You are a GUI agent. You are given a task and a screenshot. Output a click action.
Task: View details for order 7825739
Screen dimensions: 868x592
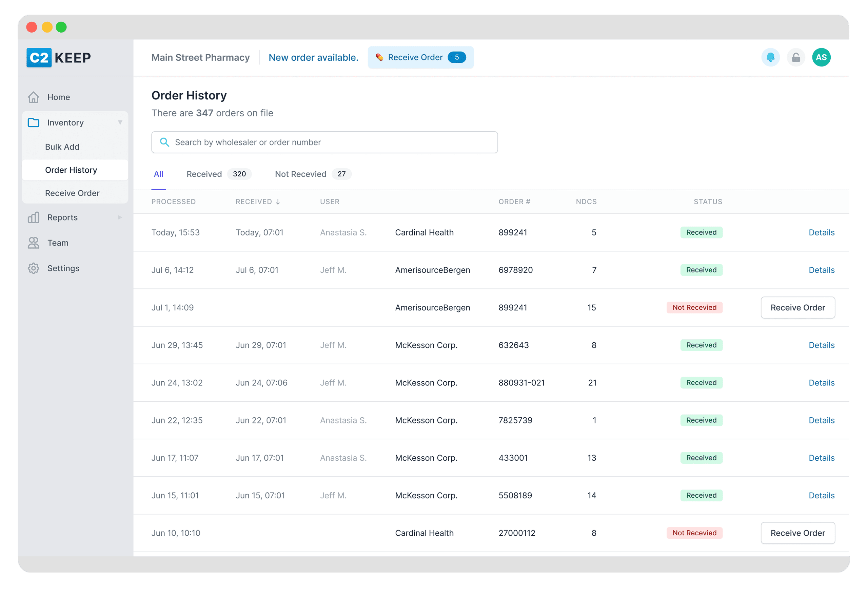[821, 420]
